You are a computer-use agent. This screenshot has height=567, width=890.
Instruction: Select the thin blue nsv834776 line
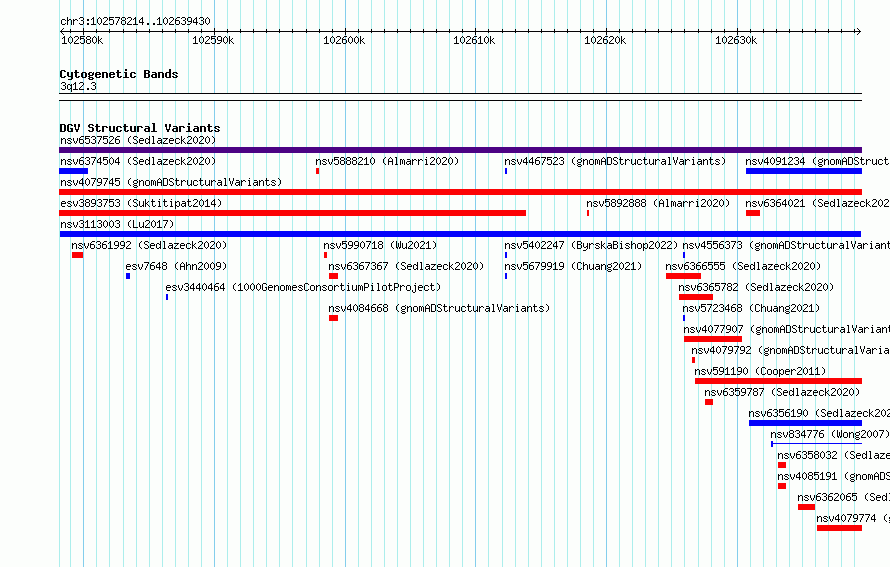816,444
